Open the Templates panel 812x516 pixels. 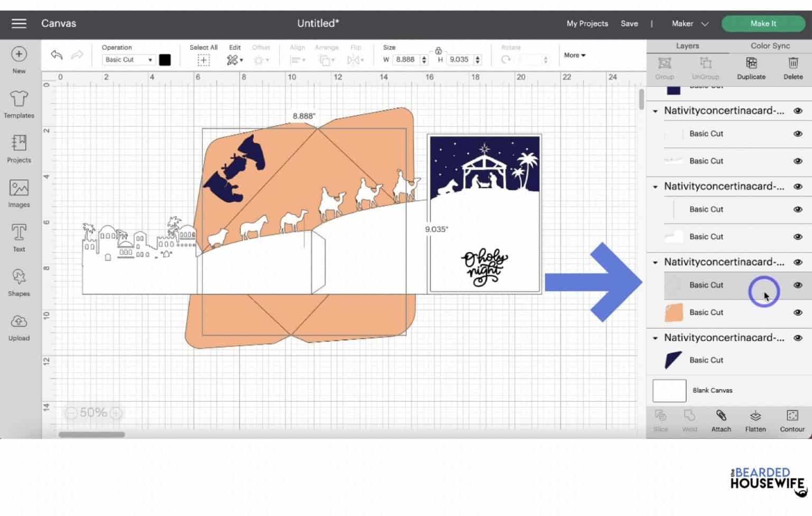click(x=19, y=104)
